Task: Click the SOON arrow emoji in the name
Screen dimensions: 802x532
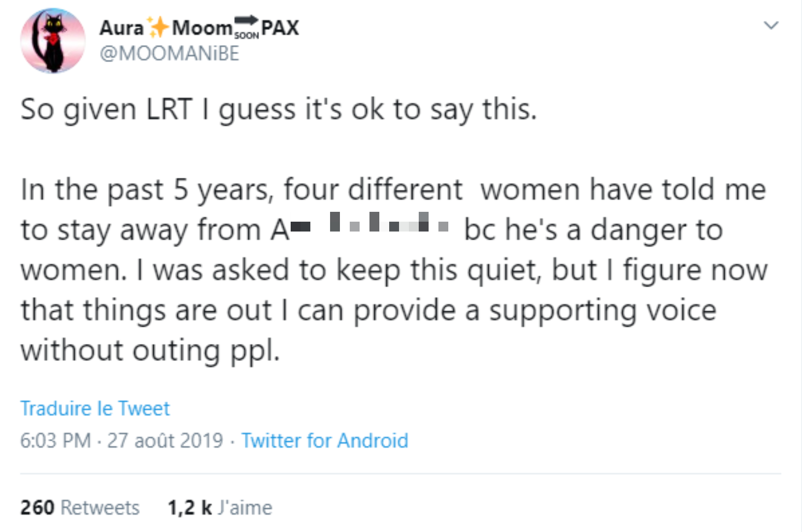Action: 246,27
